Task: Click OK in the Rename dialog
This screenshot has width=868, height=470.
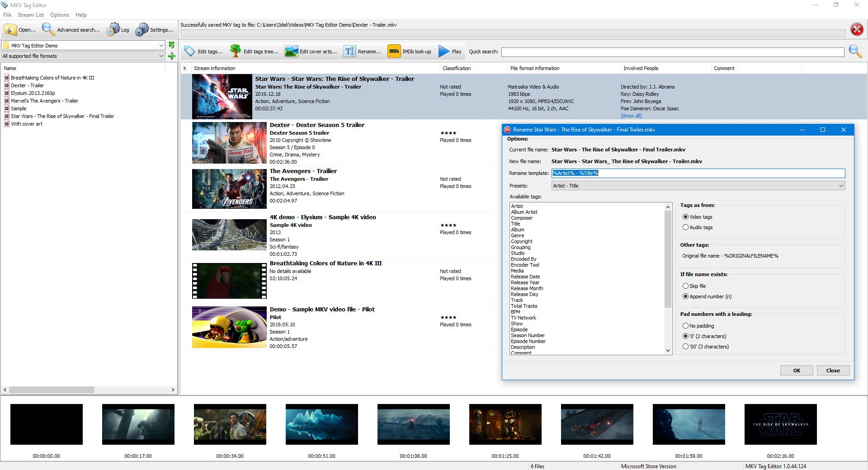Action: coord(797,371)
